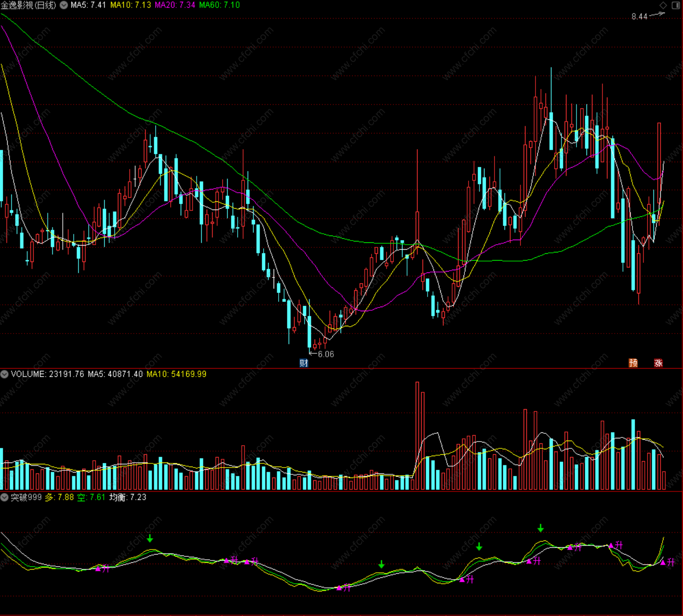Click the volume MA5: 40871.40 label
This screenshot has height=616, width=683.
point(115,374)
